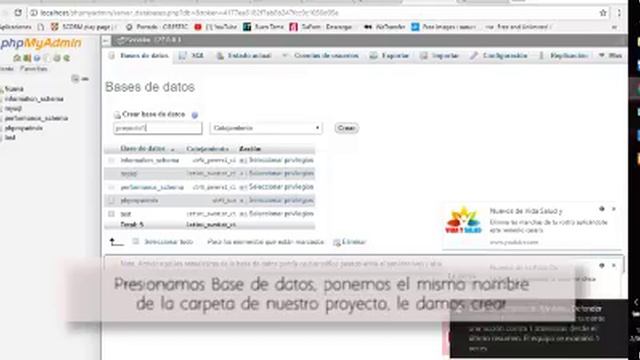The height and width of the screenshot is (360, 640).
Task: Click the Vida y Salud notification logo
Action: (x=463, y=221)
